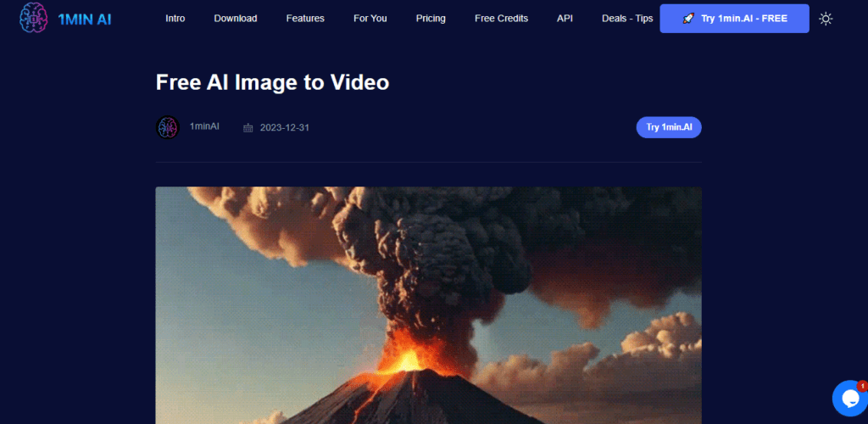Open the For You menu item
The image size is (868, 424).
(x=370, y=19)
